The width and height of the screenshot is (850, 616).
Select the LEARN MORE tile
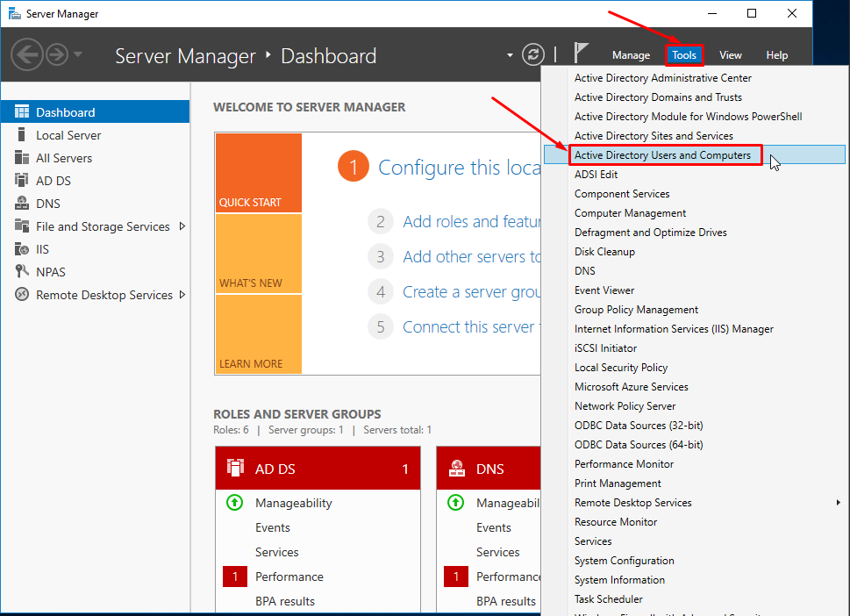(x=259, y=334)
